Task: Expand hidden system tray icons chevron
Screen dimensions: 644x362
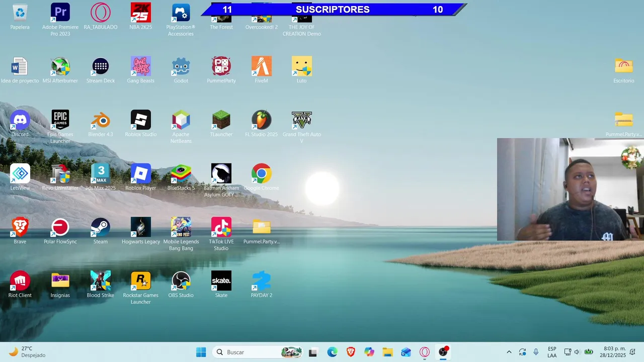Action: (x=509, y=352)
